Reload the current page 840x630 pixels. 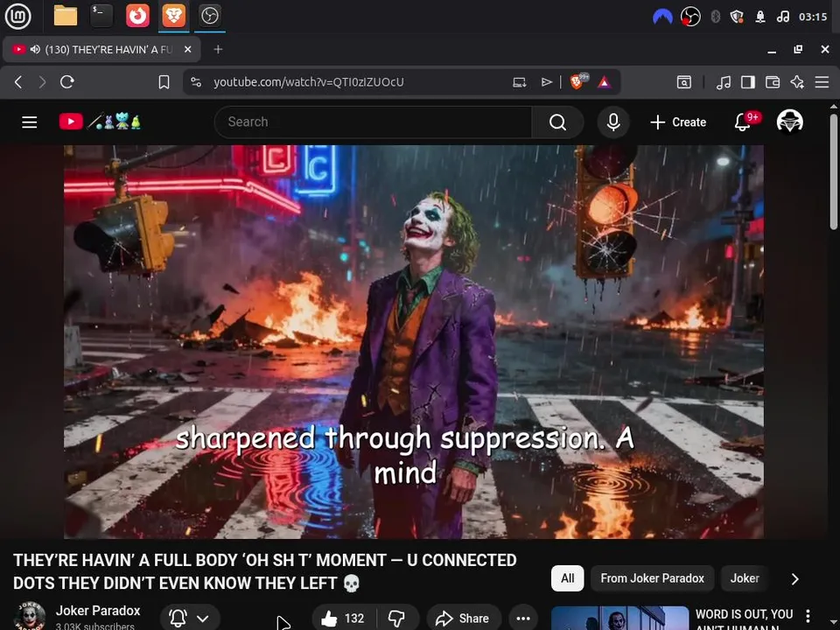pos(67,82)
